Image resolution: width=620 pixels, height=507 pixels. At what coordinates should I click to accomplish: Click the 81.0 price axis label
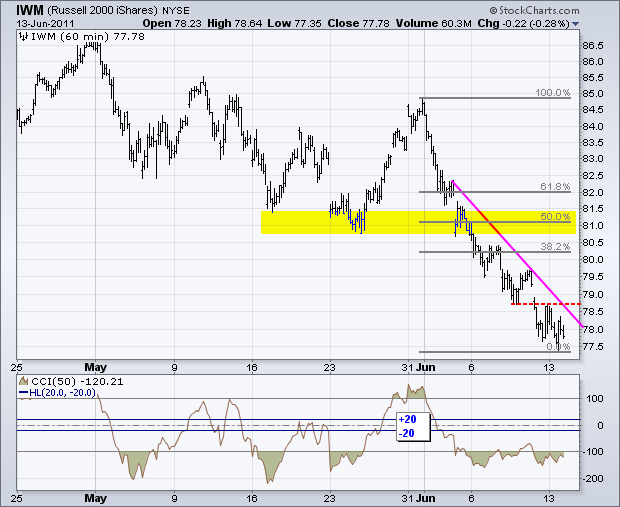pyautogui.click(x=593, y=226)
